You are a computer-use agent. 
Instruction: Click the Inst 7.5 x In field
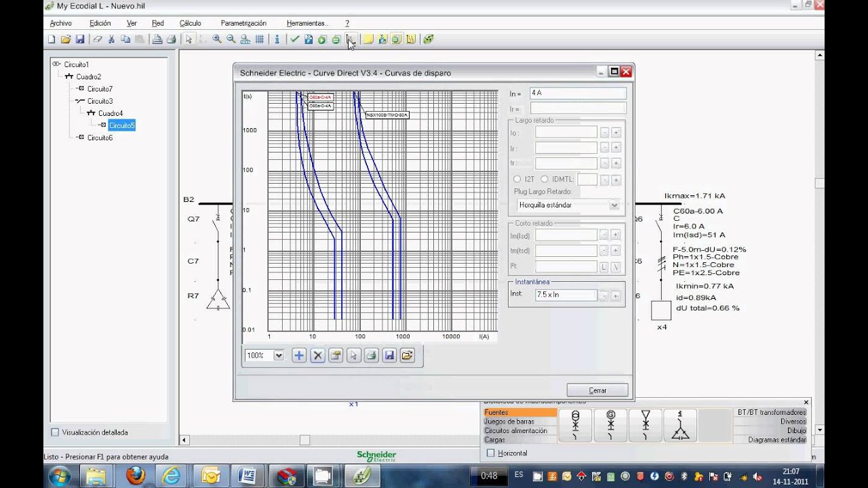[566, 295]
